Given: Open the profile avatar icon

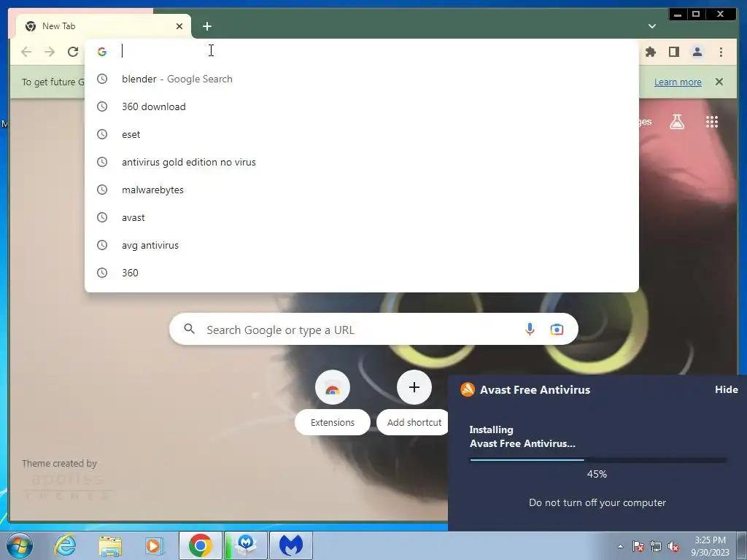Looking at the screenshot, I should [x=697, y=52].
